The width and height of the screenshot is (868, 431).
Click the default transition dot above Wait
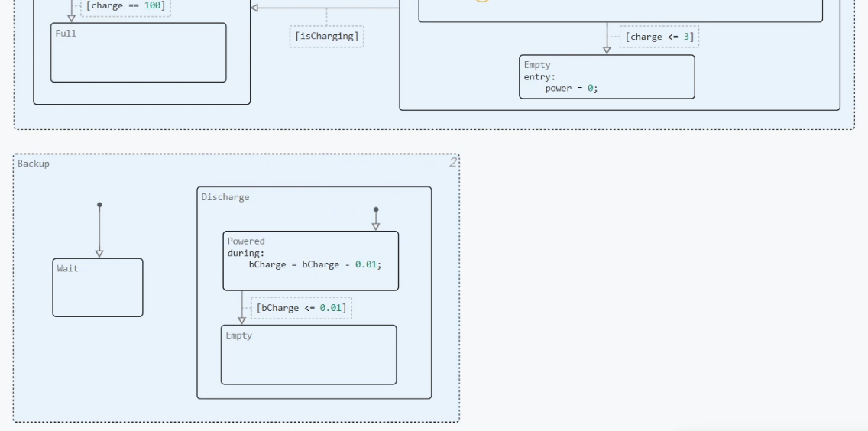[x=99, y=205]
